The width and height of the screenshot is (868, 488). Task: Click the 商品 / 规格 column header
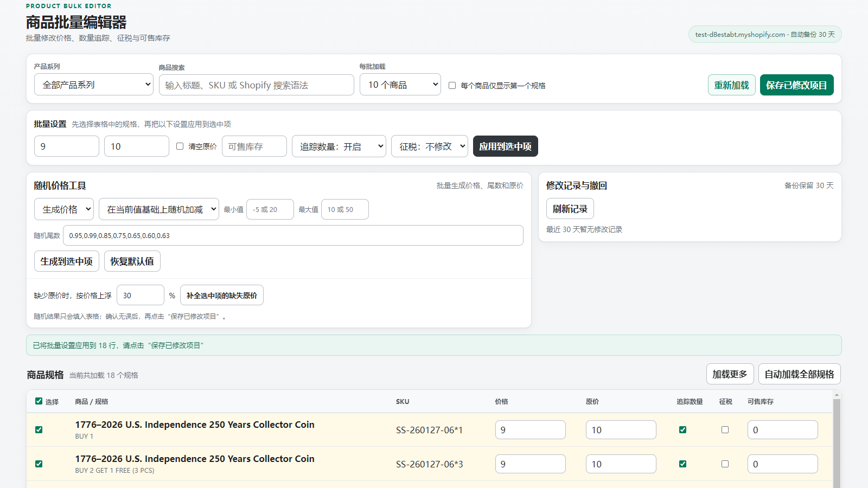[x=92, y=402]
